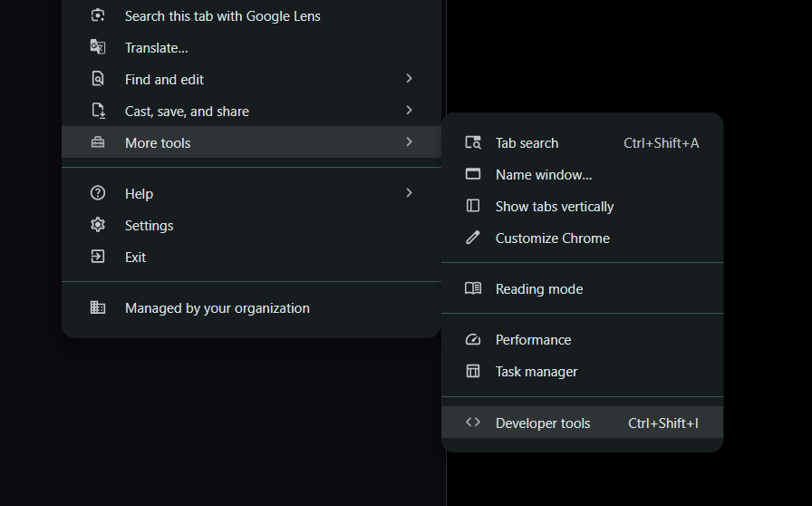Choose Name window... option
This screenshot has width=812, height=506.
click(582, 175)
